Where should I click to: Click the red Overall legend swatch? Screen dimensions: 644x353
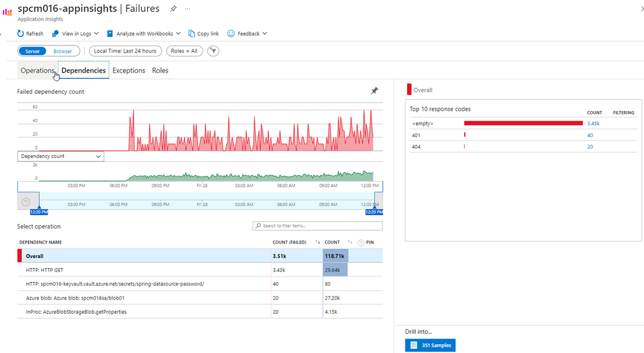pos(409,90)
